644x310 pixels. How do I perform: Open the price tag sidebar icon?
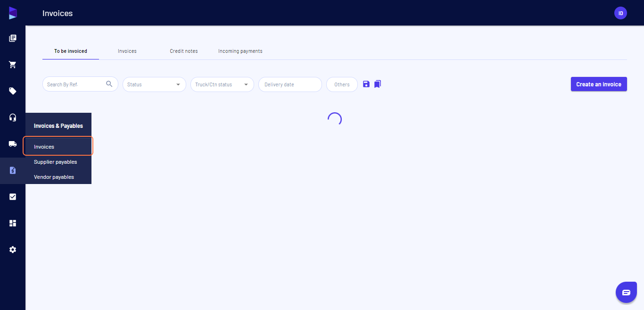point(13,91)
